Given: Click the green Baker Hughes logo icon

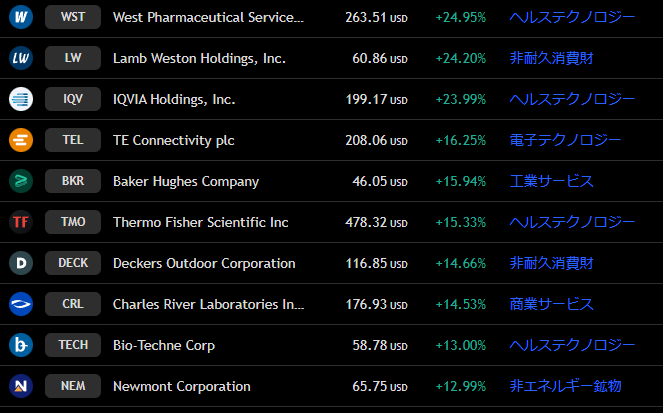Looking at the screenshot, I should (x=21, y=181).
